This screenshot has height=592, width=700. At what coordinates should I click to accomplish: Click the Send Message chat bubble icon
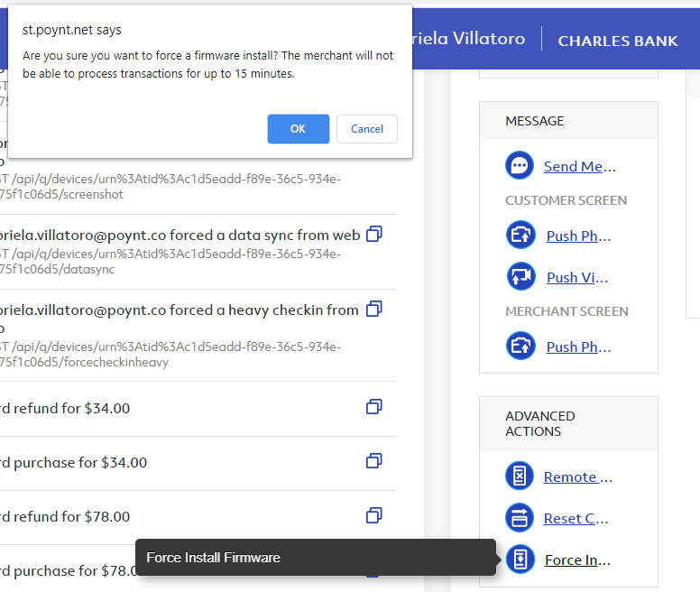pyautogui.click(x=520, y=166)
